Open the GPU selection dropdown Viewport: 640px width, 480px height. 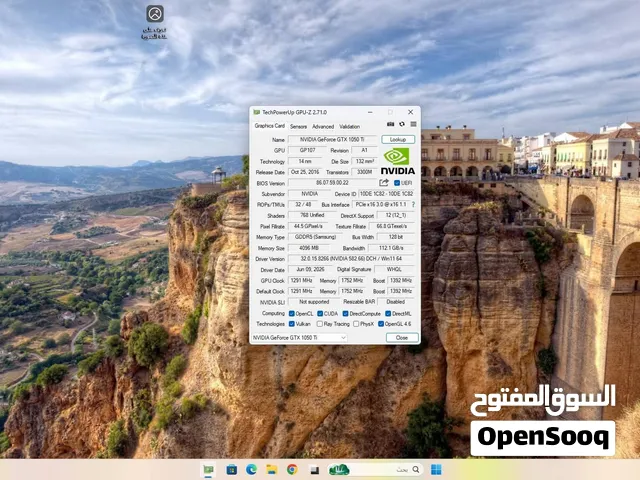click(x=299, y=338)
